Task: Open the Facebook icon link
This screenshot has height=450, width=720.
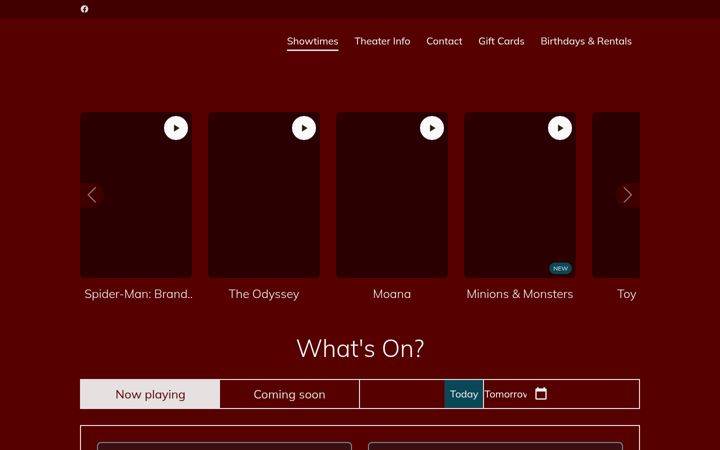Action: pos(84,9)
